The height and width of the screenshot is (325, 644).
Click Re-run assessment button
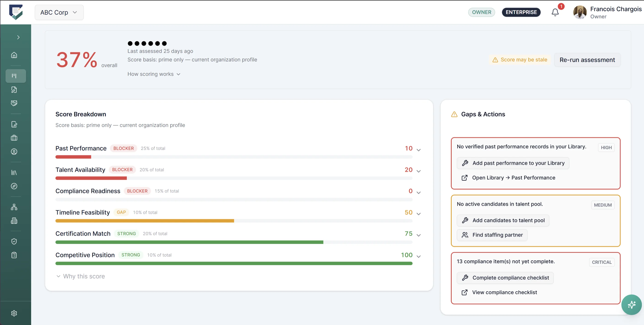587,60
